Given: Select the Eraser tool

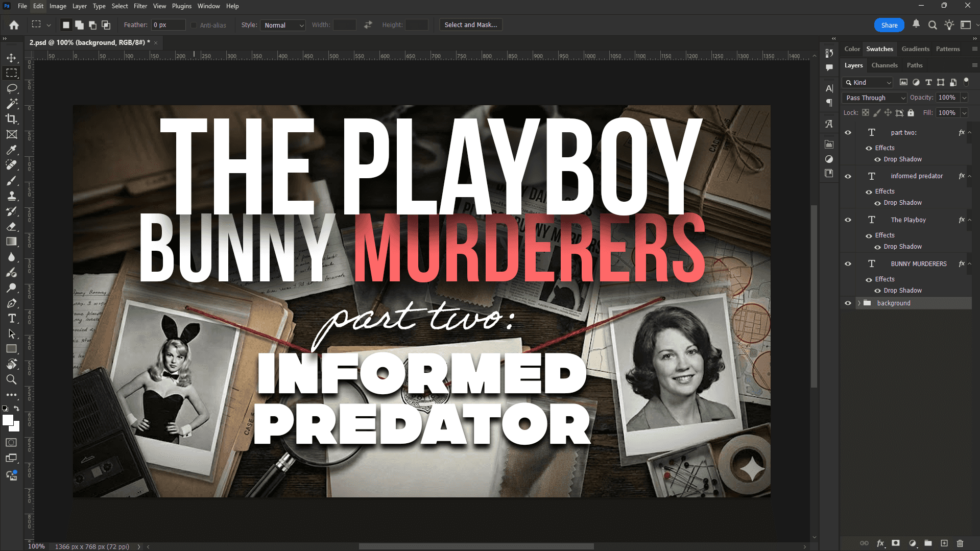Looking at the screenshot, I should 11,226.
